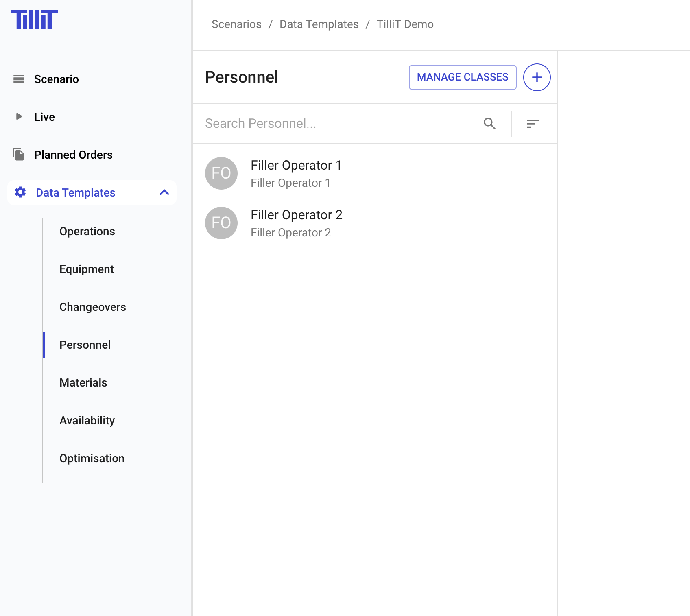Click Filler Operator 1 avatar
690x616 pixels.
[221, 173]
